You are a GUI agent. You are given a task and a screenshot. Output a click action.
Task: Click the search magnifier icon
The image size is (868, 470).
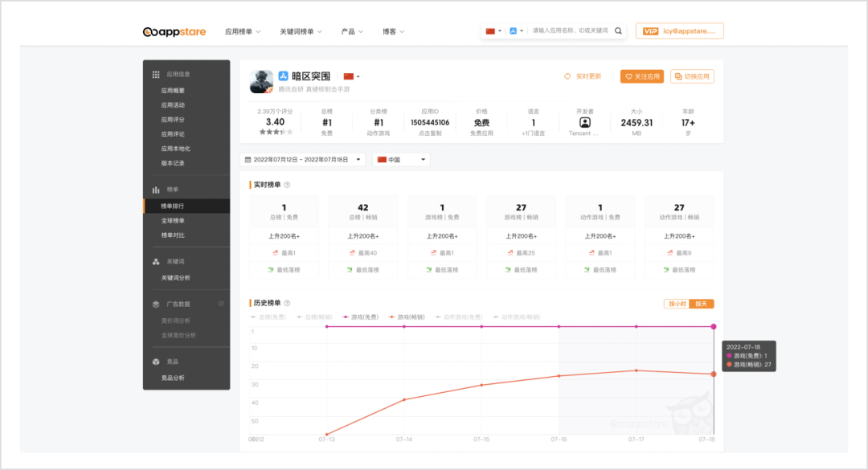point(618,31)
